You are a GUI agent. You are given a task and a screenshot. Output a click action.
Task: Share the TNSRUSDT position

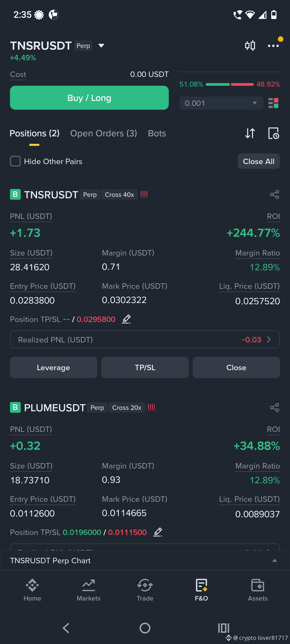click(x=274, y=194)
